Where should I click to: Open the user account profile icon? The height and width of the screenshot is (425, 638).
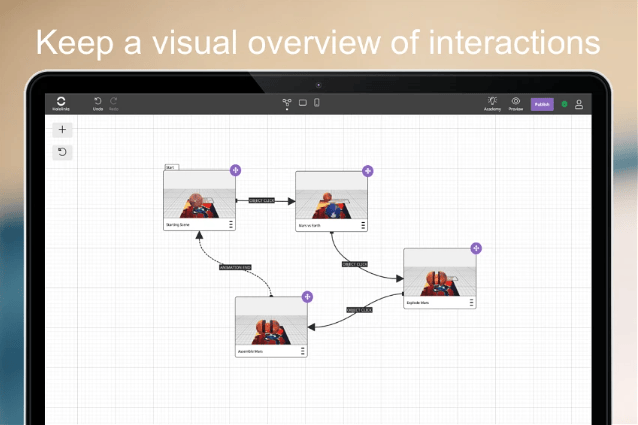point(579,104)
